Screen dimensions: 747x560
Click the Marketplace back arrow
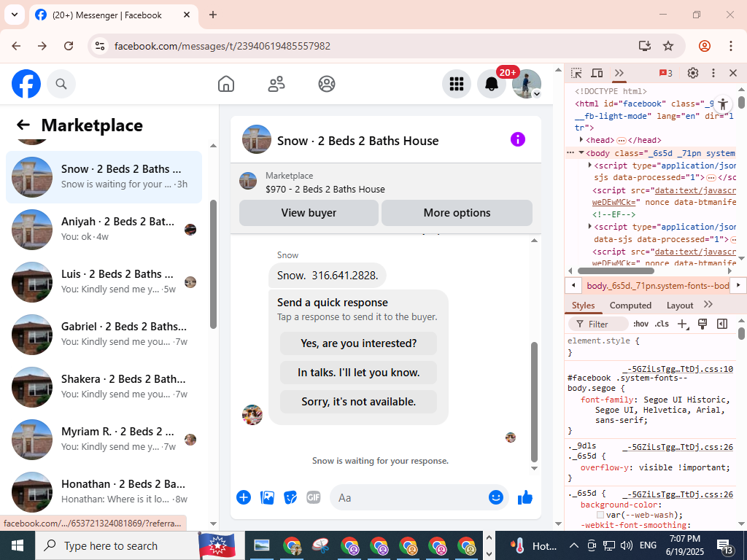23,125
